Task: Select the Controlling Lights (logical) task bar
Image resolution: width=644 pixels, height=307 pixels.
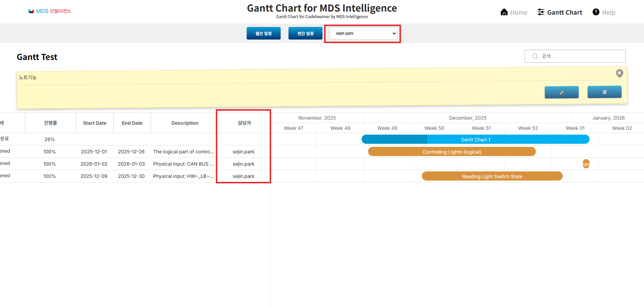Action: point(451,152)
